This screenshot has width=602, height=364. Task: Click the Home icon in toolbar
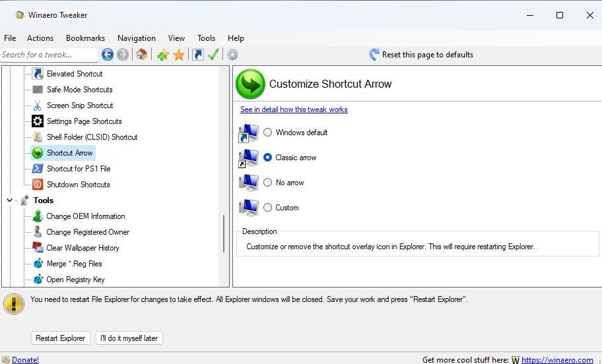click(x=141, y=55)
